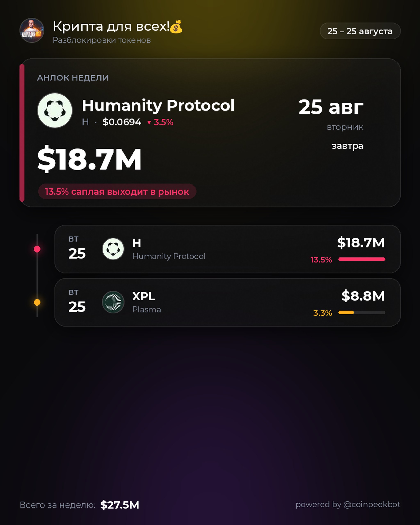Click the large Humanity Protocol logo

pyautogui.click(x=55, y=110)
